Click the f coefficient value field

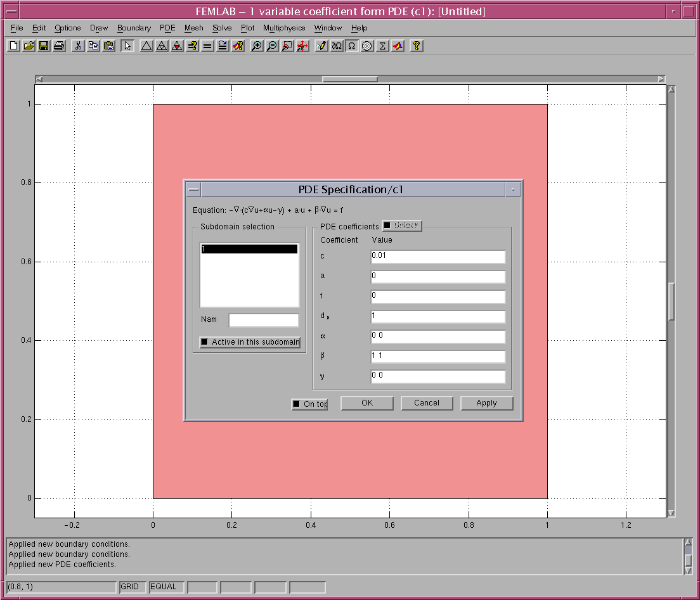click(438, 297)
